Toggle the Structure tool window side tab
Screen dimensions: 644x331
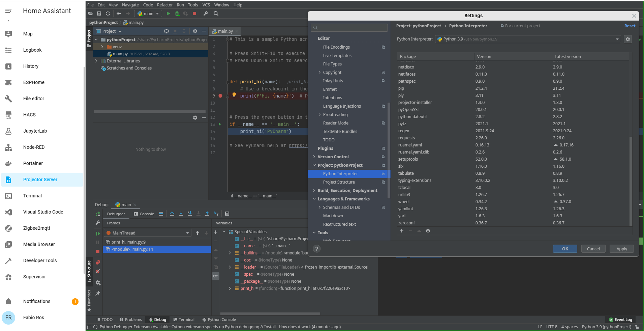click(89, 271)
